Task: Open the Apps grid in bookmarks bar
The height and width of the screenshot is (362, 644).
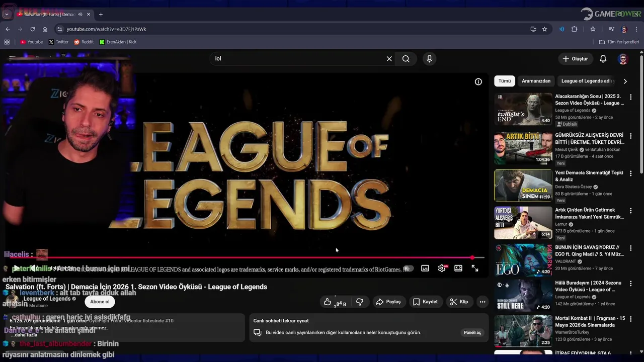Action: point(7,42)
